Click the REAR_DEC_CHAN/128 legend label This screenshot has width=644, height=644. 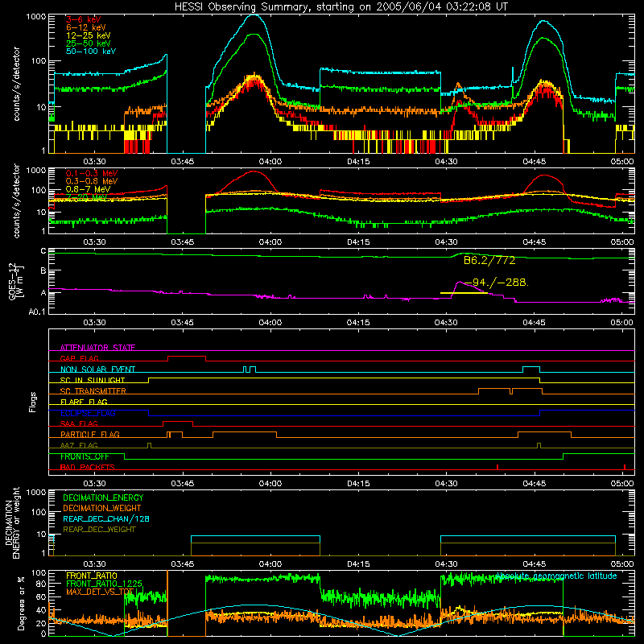tap(106, 519)
